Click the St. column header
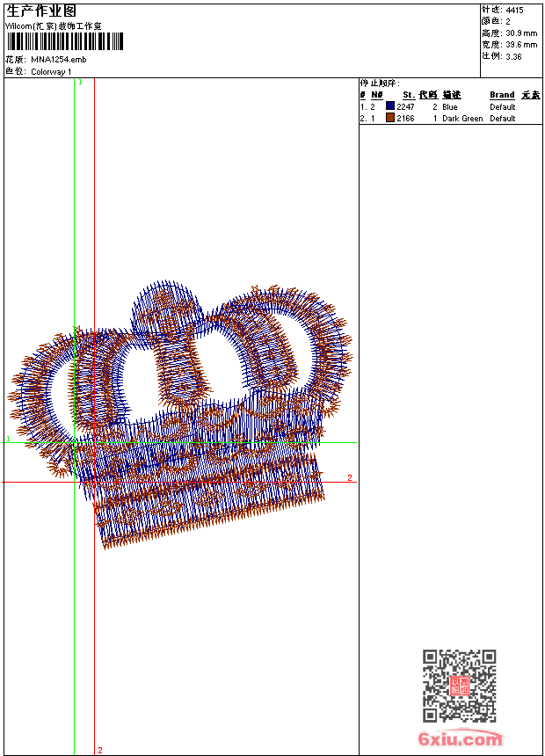Image resolution: width=545 pixels, height=756 pixels. [x=409, y=95]
